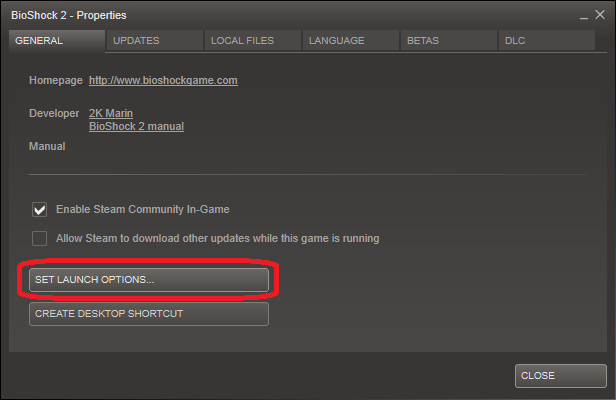Close the window with the X icon
The height and width of the screenshot is (400, 616).
tap(600, 15)
